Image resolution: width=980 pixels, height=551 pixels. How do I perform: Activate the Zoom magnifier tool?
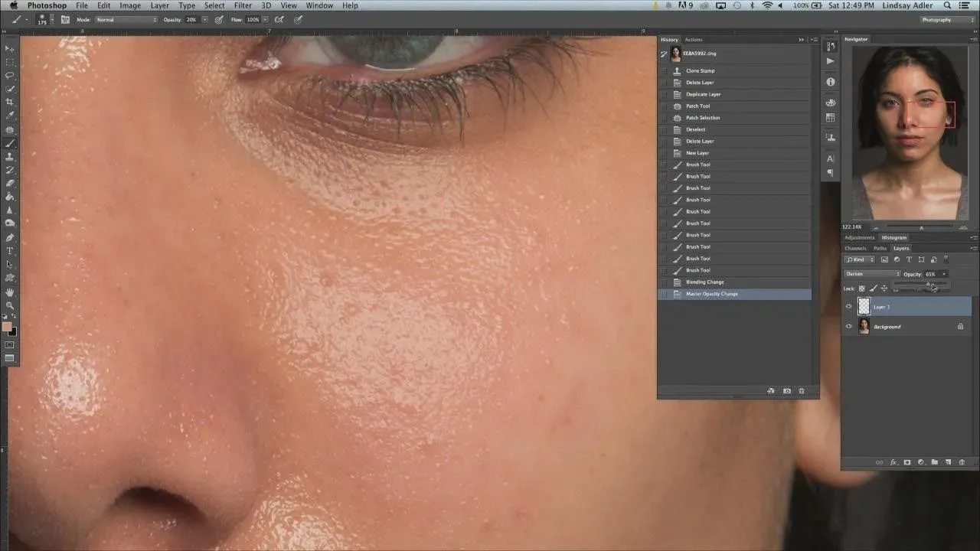[10, 305]
